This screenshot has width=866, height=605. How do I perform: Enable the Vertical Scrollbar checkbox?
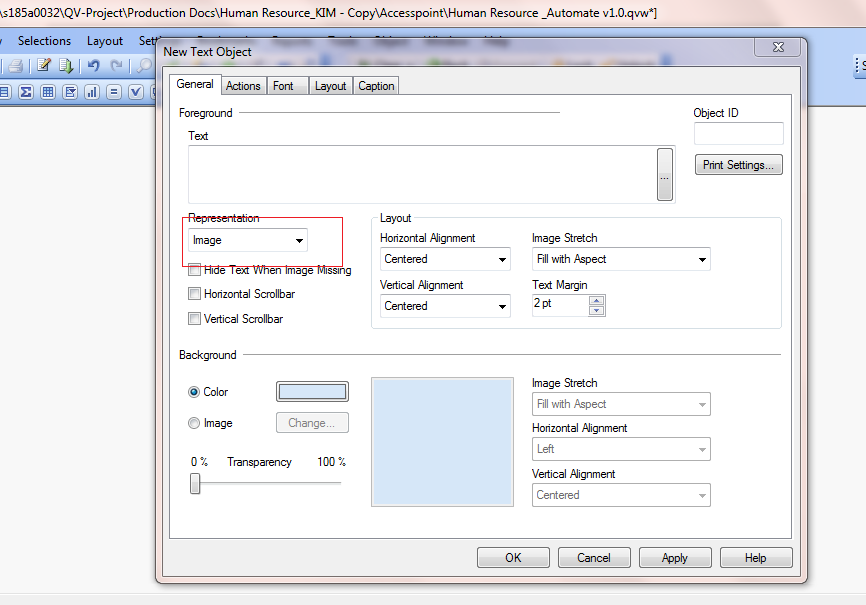(194, 319)
